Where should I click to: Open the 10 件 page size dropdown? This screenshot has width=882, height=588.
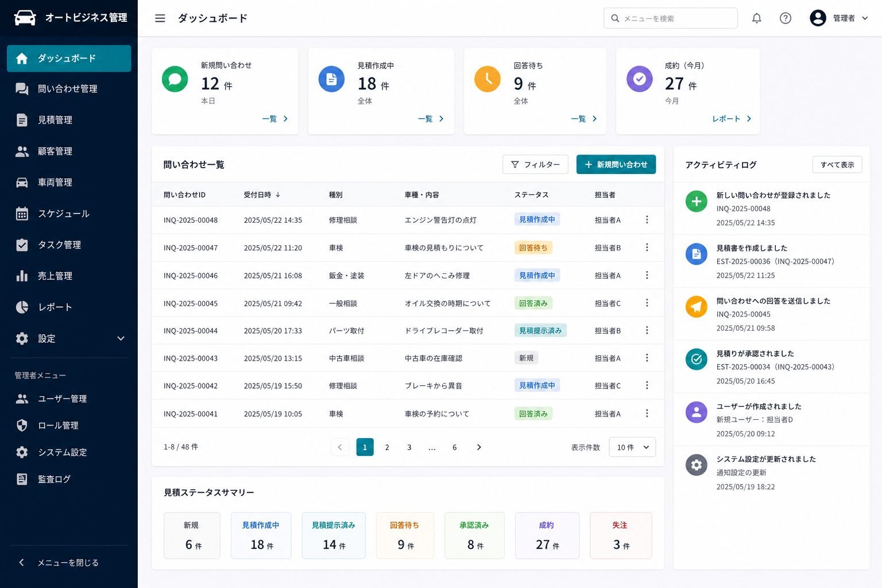coord(632,447)
